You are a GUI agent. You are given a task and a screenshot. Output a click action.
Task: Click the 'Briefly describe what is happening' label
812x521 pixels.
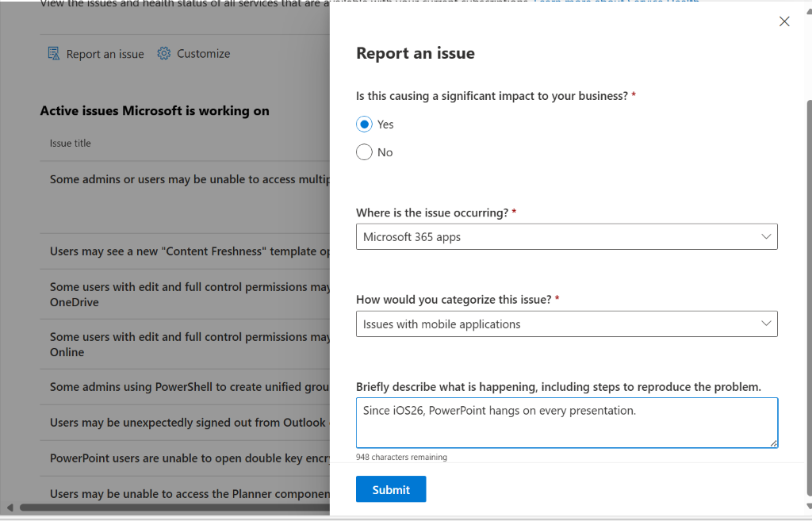558,387
